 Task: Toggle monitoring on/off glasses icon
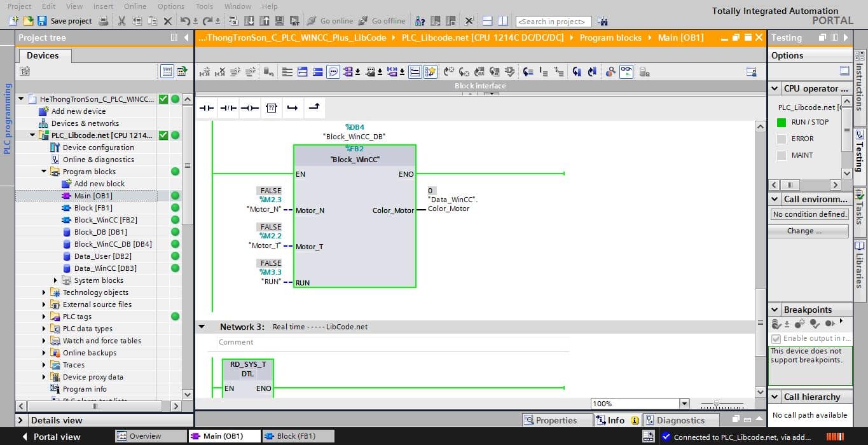pos(626,72)
